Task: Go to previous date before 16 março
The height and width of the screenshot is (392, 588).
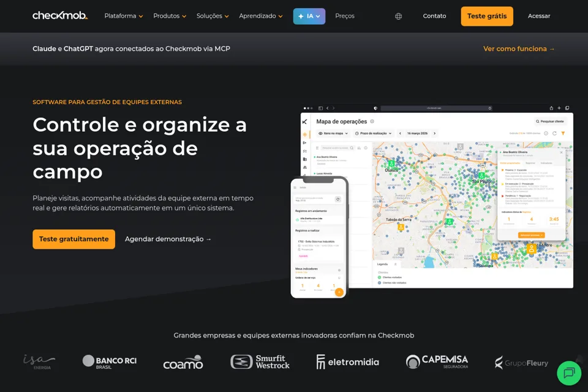Action: 400,133
